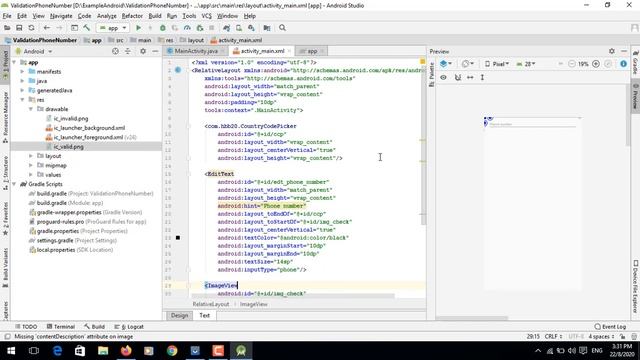Image resolution: width=640 pixels, height=360 pixels.
Task: Switch to the app editor tab
Action: tap(312, 51)
